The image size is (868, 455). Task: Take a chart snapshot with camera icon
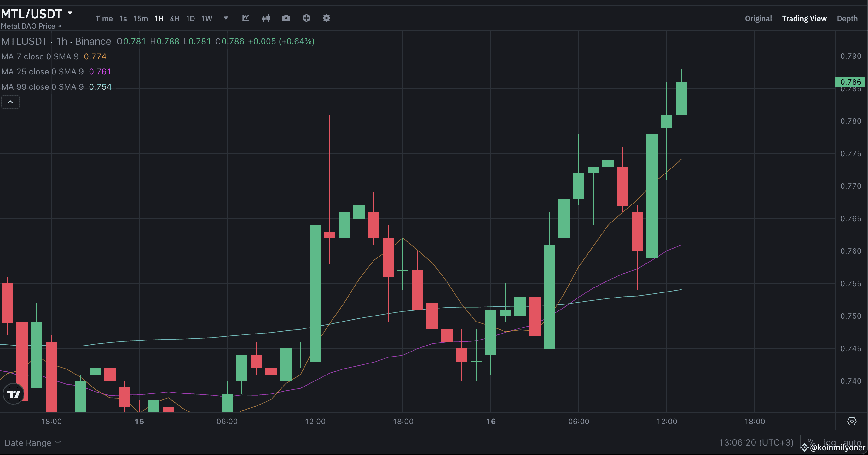coord(286,18)
